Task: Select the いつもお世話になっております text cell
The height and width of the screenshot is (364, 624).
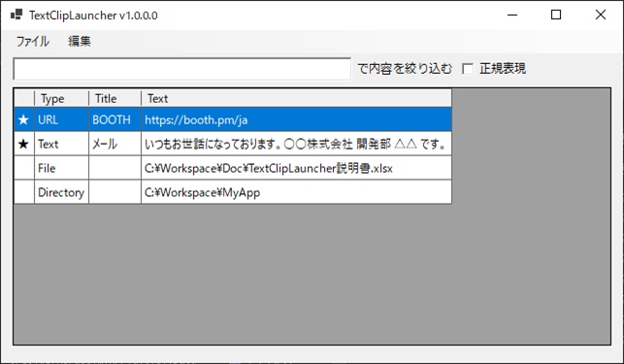Action: pyautogui.click(x=297, y=144)
